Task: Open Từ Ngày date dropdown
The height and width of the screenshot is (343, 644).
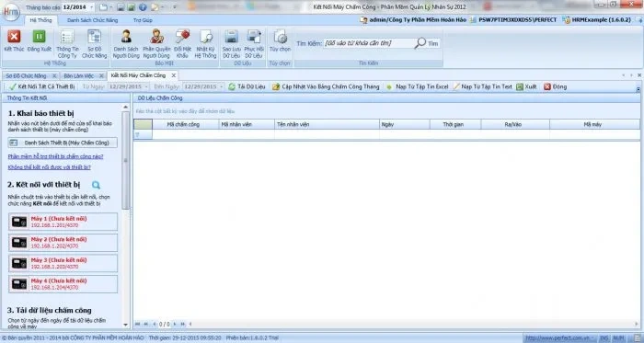Action: (x=146, y=86)
